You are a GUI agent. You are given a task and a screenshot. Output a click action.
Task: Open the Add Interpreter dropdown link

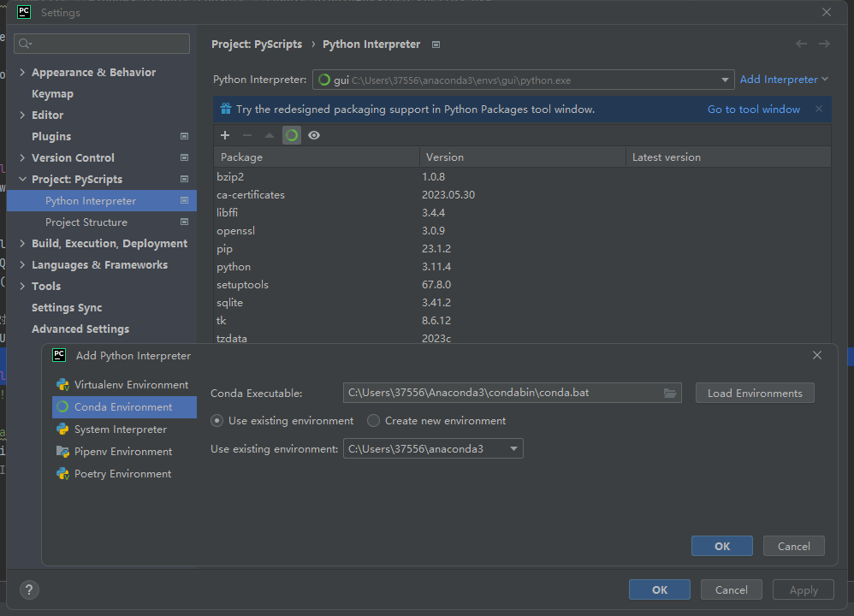click(x=784, y=80)
